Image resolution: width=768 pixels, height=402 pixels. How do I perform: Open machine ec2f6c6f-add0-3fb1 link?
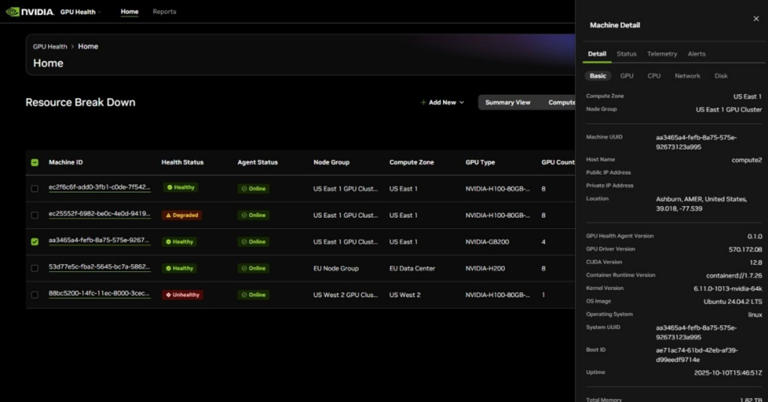(99, 188)
